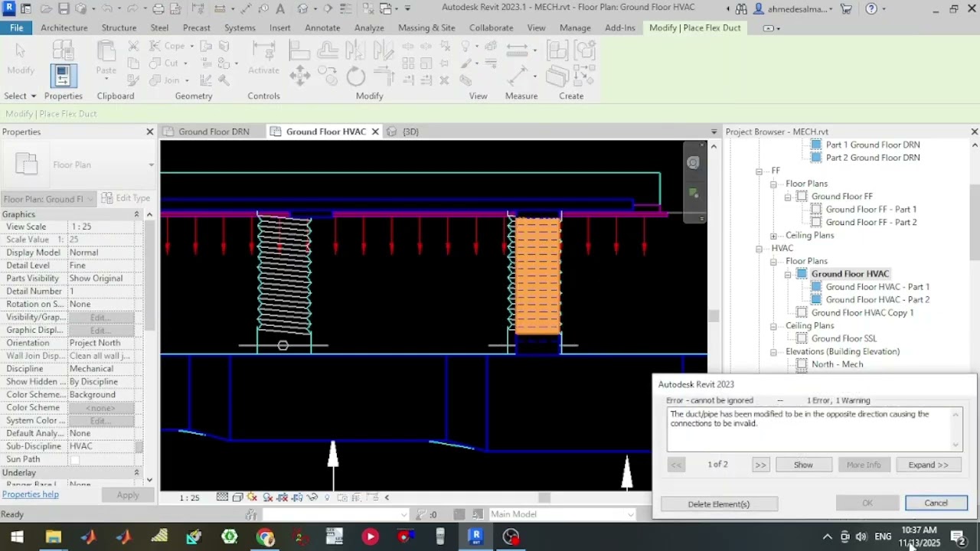Click the Measure between references icon

click(517, 51)
